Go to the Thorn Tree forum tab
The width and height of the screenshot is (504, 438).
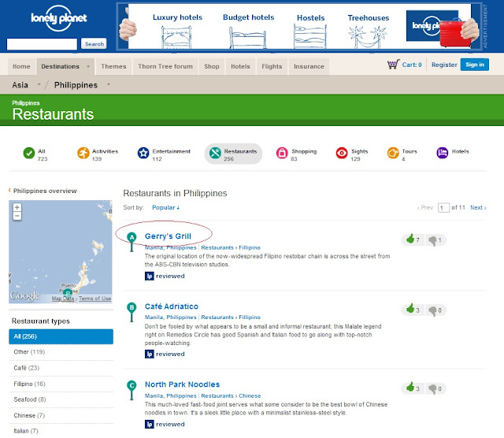(x=165, y=67)
